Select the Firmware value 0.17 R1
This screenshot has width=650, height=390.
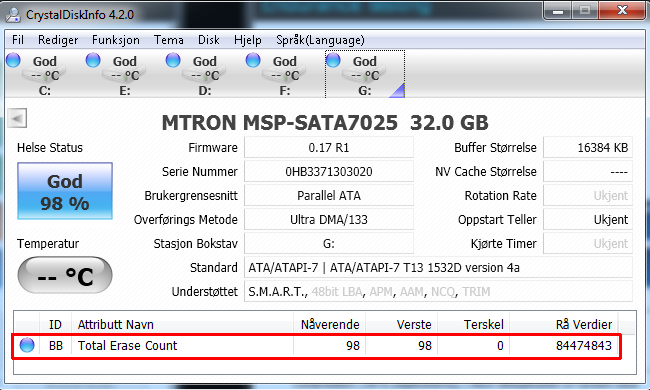(329, 148)
